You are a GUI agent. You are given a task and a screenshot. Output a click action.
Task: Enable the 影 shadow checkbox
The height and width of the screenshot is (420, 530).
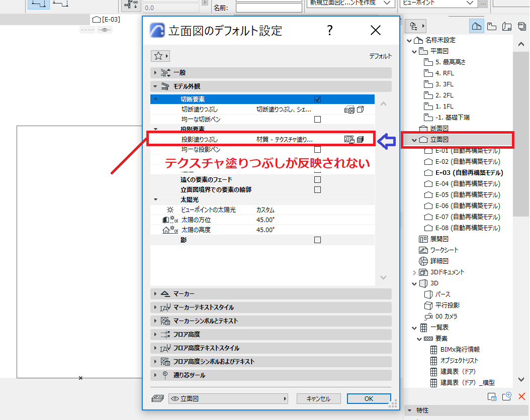(x=317, y=240)
